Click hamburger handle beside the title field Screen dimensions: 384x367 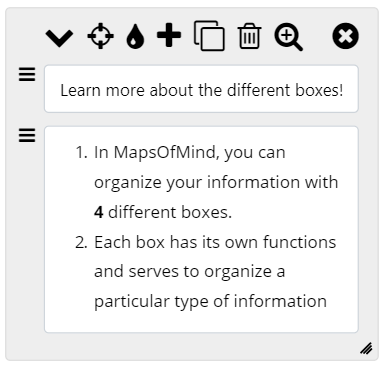point(27,74)
